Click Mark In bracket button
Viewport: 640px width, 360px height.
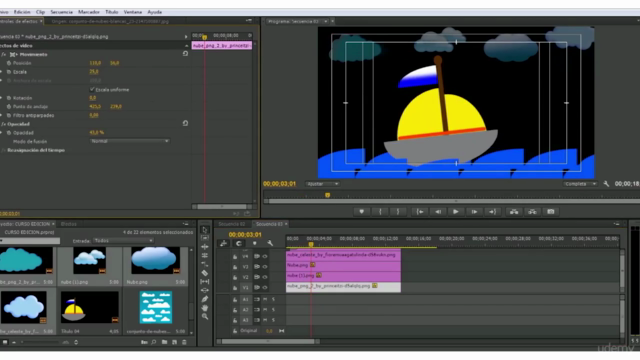tap(380, 211)
